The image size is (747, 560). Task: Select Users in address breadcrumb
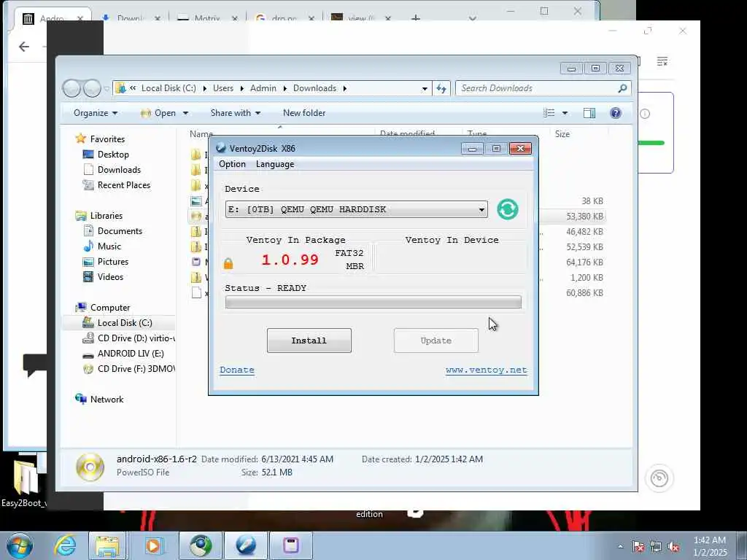(x=223, y=88)
